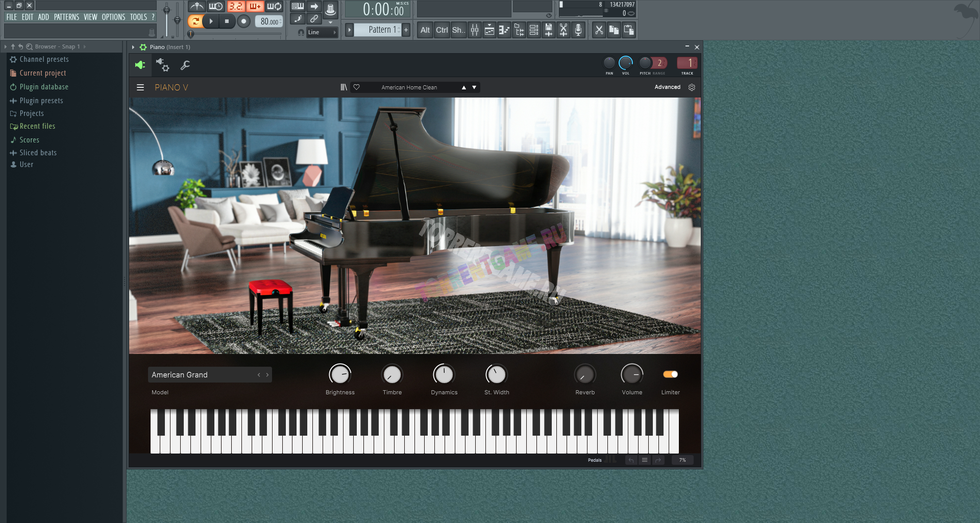This screenshot has width=980, height=523.
Task: Open the Line snap dropdown
Action: point(322,32)
